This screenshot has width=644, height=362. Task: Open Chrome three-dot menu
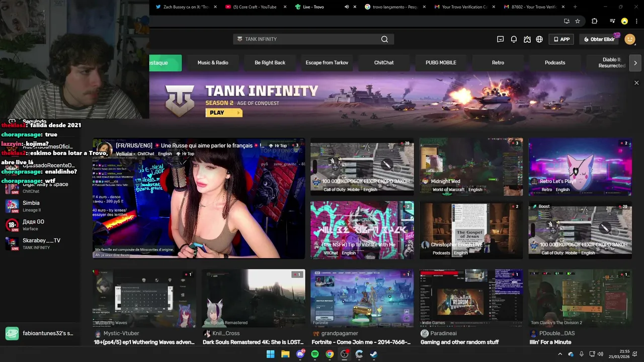636,21
